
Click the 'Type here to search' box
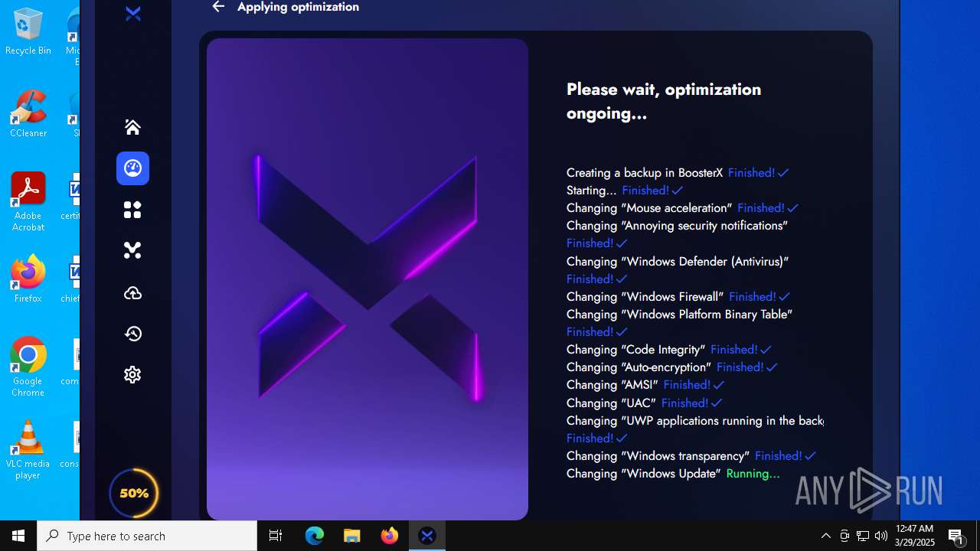click(147, 536)
